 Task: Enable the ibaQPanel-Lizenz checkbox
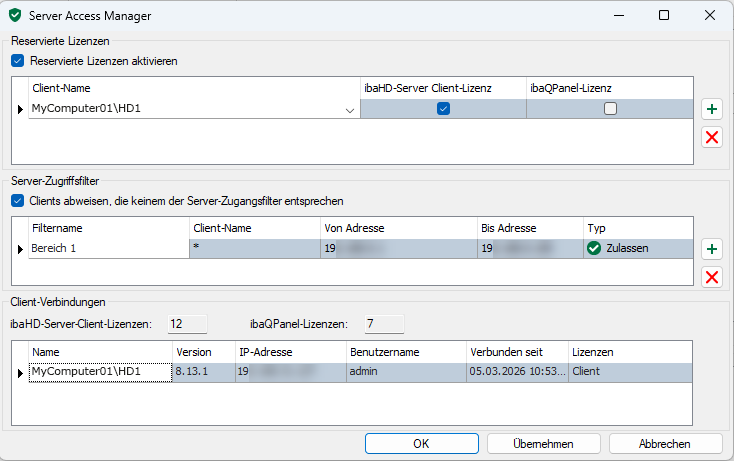click(610, 109)
